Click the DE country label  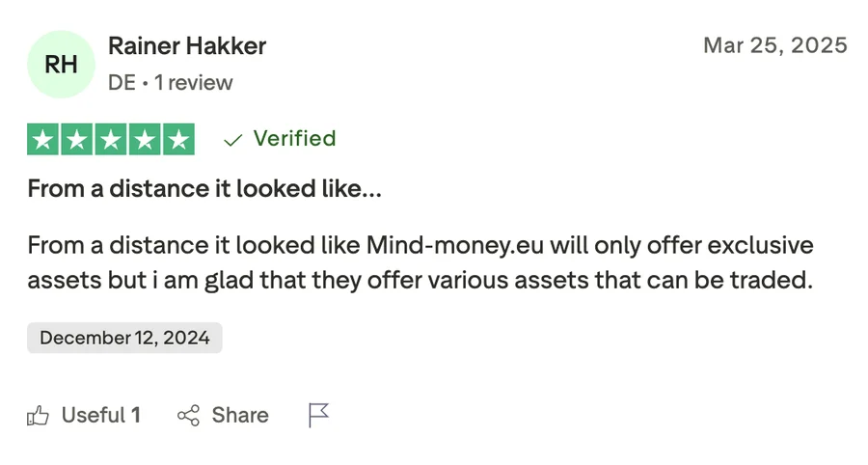(122, 83)
